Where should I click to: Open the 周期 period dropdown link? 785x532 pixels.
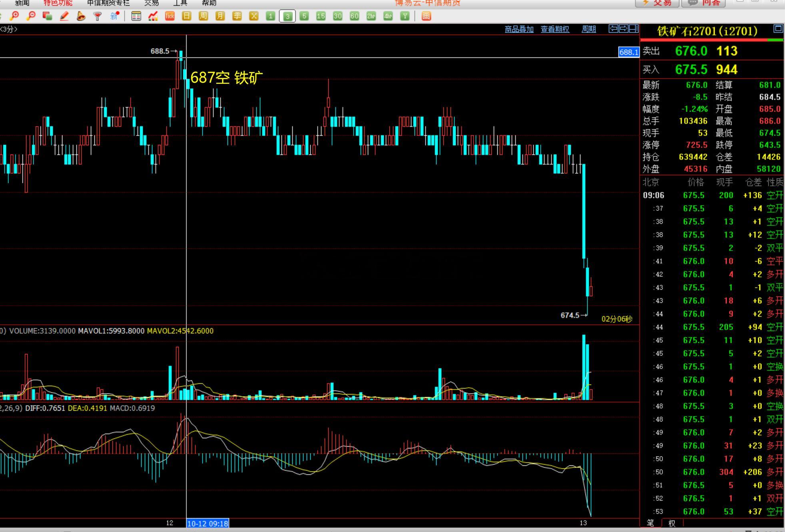click(x=589, y=29)
